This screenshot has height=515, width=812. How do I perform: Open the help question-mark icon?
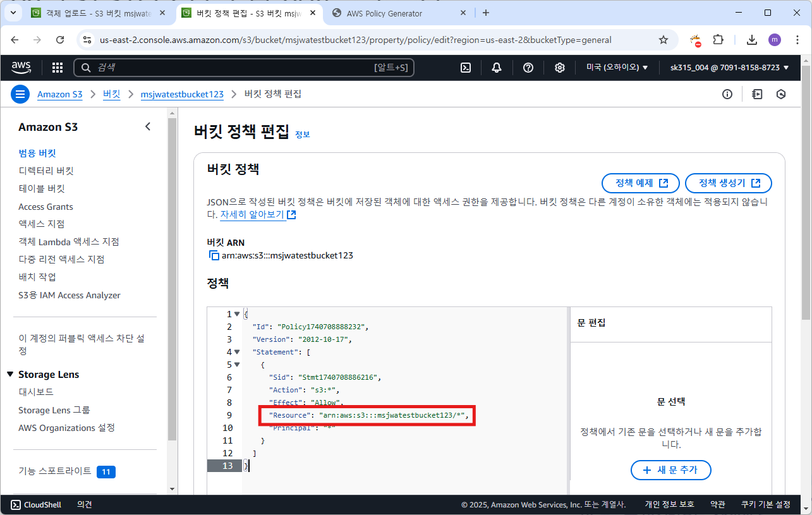(x=528, y=68)
